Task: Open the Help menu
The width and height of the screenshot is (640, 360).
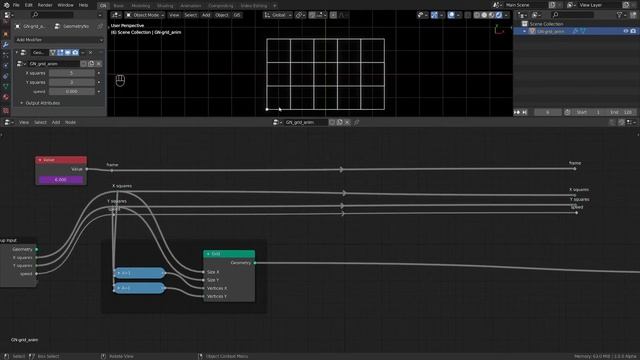Action: pos(83,5)
